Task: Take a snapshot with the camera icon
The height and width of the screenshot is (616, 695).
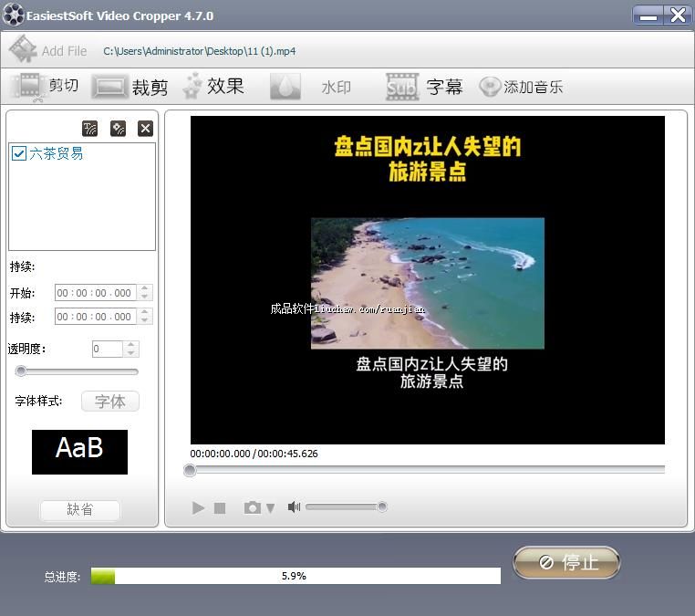Action: pos(252,507)
